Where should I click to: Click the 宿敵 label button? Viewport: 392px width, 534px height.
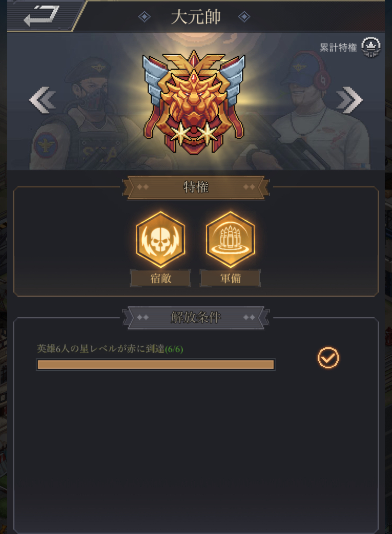(x=160, y=278)
